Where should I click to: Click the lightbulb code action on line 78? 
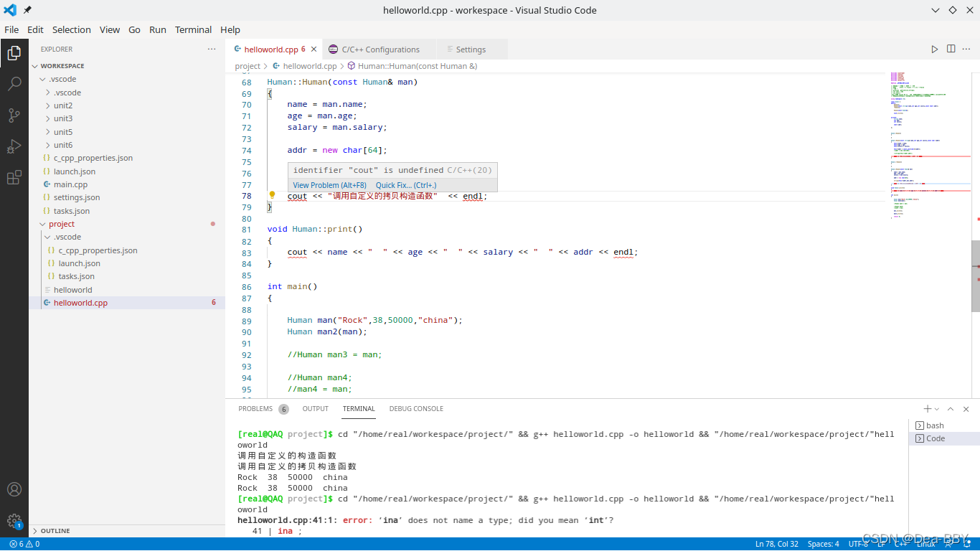coord(272,194)
